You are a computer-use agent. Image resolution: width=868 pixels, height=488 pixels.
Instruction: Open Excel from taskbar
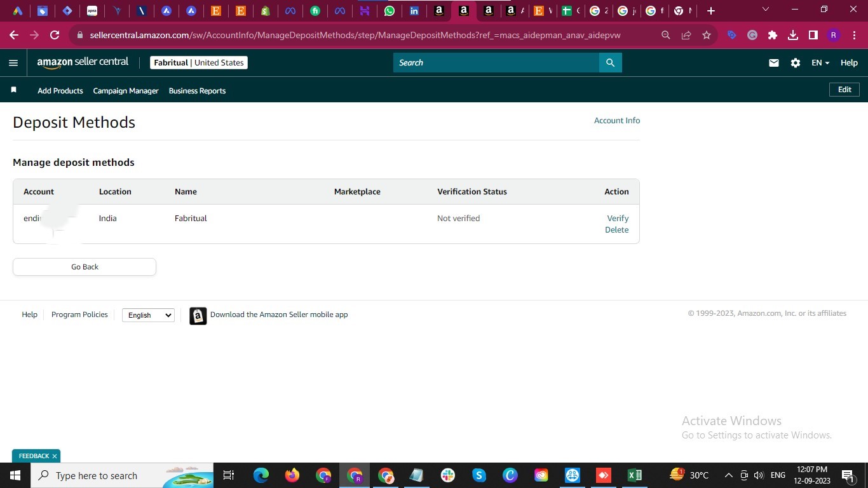coord(634,475)
